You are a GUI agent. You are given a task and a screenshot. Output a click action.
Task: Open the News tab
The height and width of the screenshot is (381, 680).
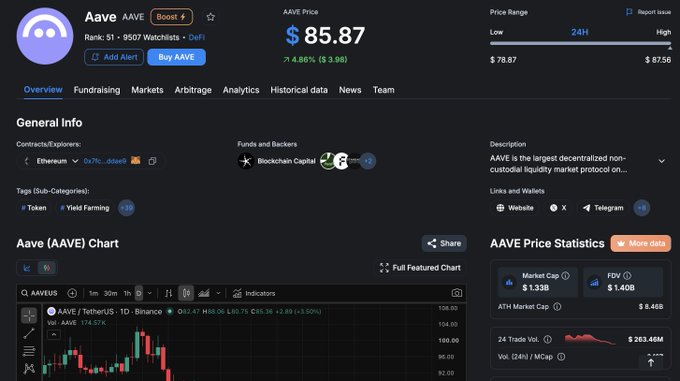click(x=350, y=90)
